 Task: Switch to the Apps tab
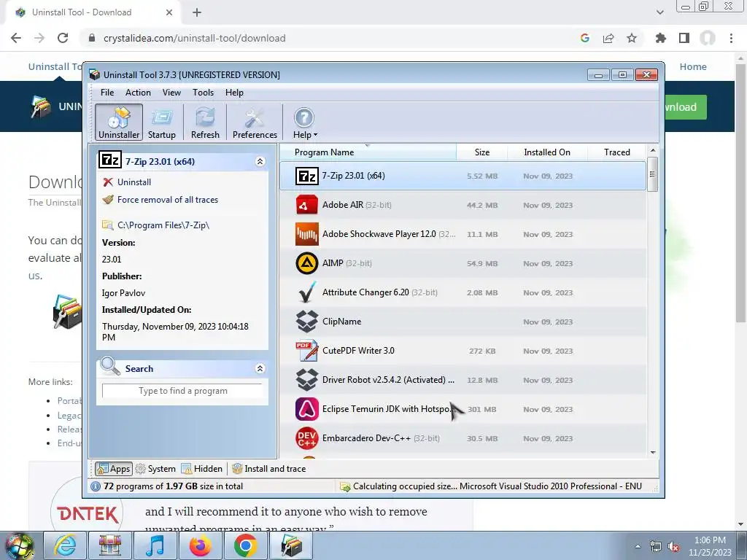(x=113, y=469)
